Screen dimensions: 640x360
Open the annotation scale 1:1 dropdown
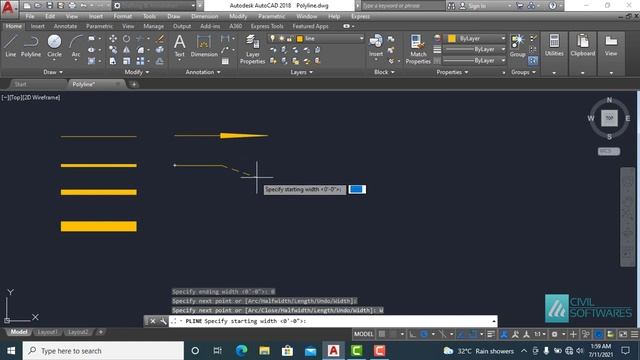(540, 334)
